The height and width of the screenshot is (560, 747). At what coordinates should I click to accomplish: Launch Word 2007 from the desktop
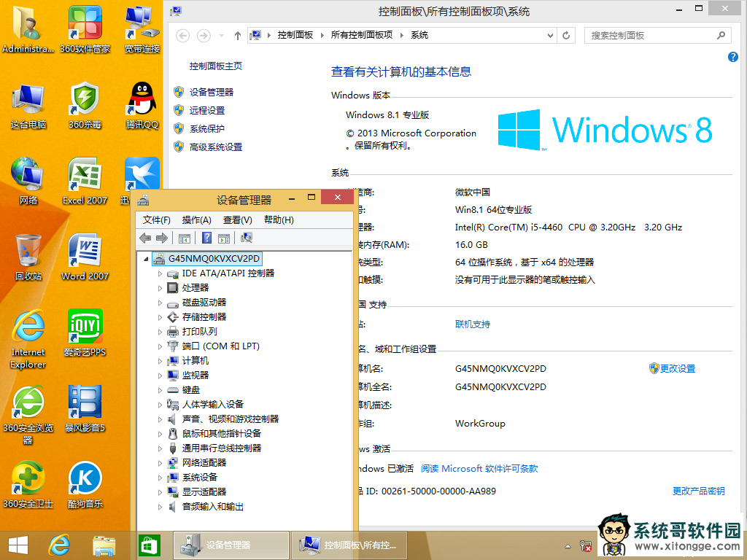[x=85, y=257]
